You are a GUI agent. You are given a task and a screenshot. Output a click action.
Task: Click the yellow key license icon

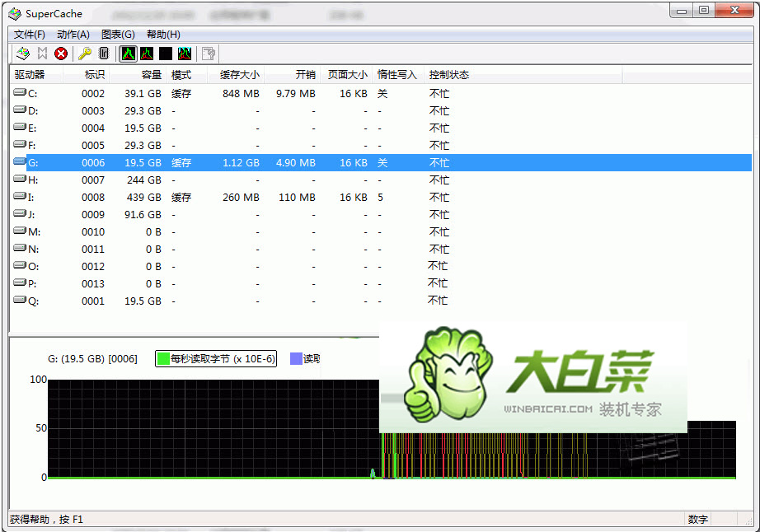pyautogui.click(x=84, y=54)
